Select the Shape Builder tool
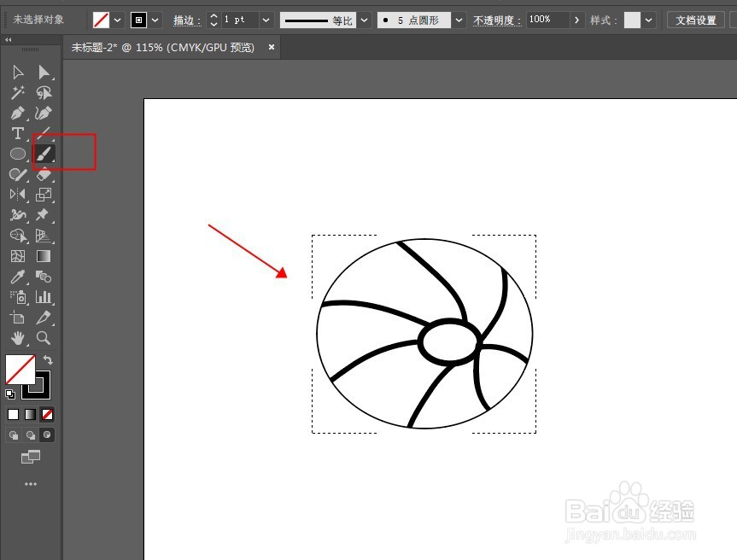The image size is (737, 560). (x=18, y=236)
